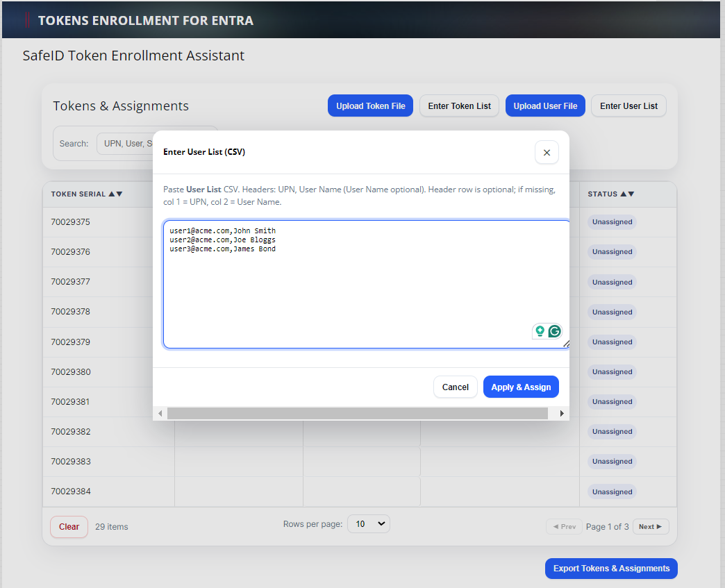The height and width of the screenshot is (588, 725).
Task: Cancel the user list dialog
Action: 455,387
